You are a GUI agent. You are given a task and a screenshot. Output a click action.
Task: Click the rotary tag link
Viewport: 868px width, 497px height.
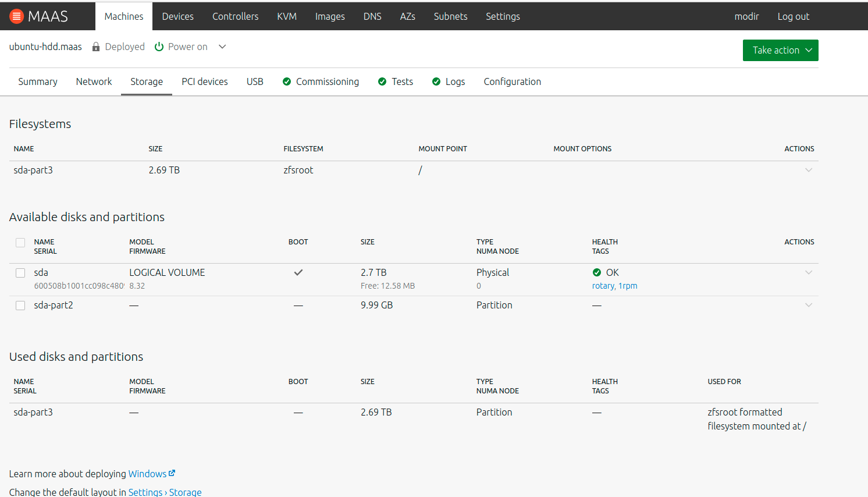click(x=603, y=286)
